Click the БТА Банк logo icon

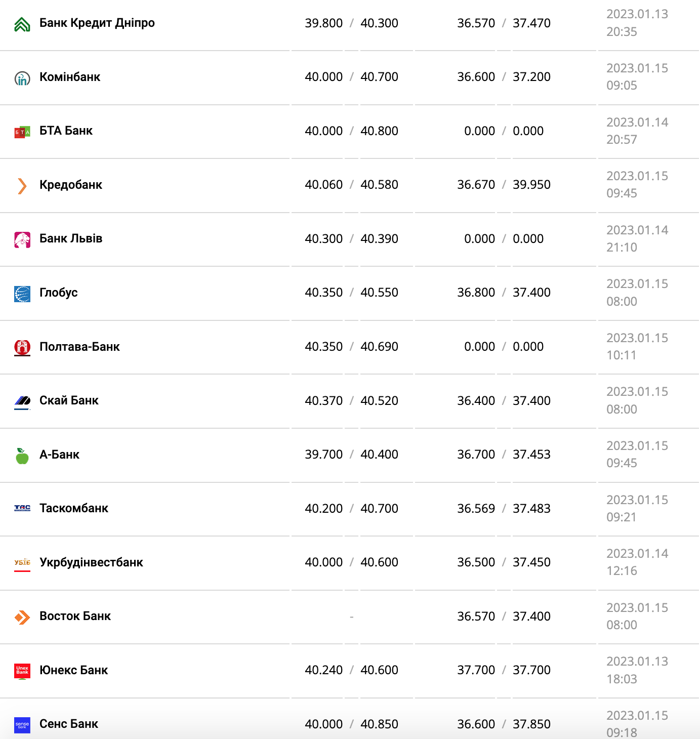coord(22,132)
